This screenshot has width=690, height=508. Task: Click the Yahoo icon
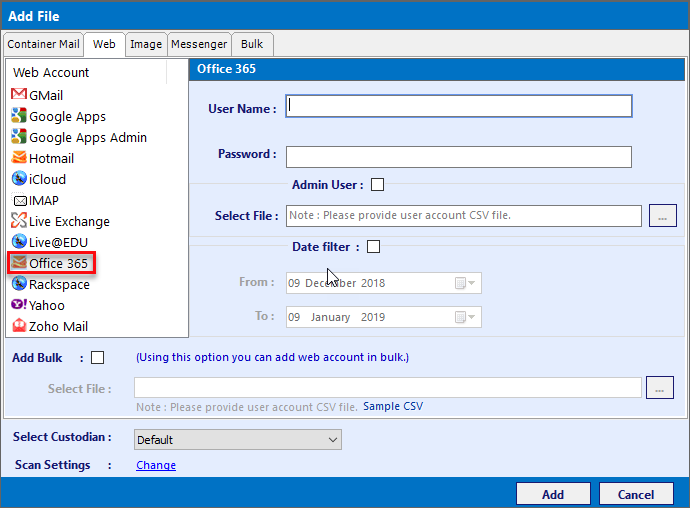18,305
